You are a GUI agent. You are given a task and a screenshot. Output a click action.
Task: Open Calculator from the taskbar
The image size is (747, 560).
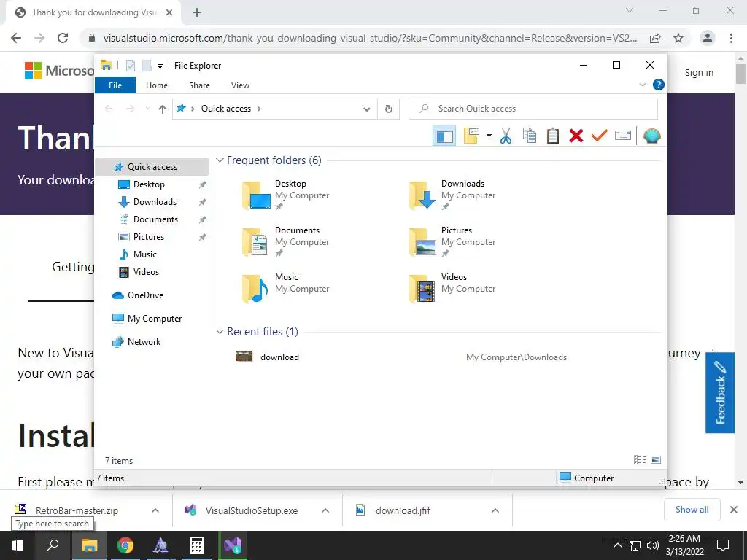[197, 545]
